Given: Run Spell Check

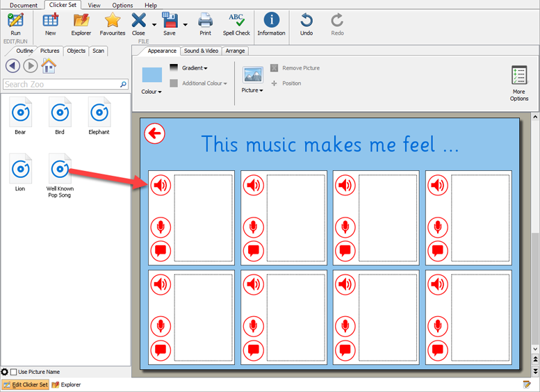Looking at the screenshot, I should coord(236,23).
